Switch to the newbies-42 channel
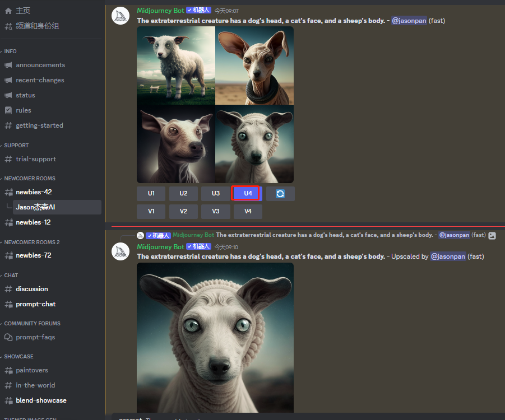 pos(34,192)
